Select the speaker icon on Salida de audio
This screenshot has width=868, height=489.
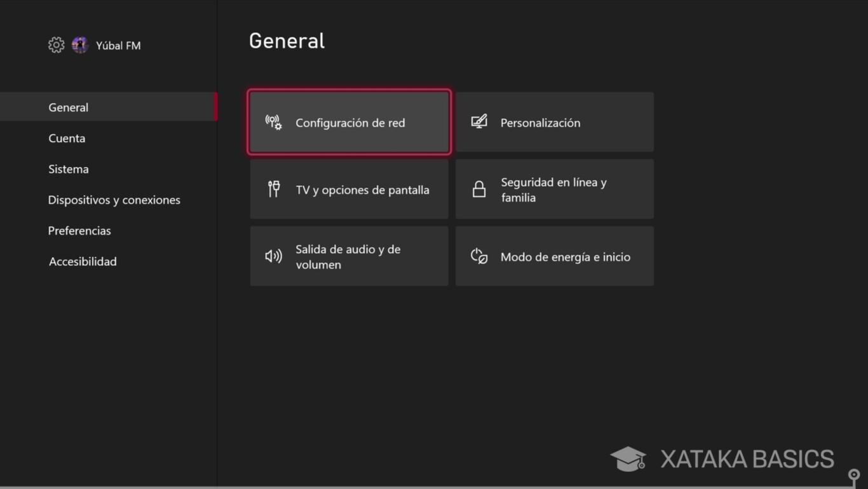click(273, 256)
